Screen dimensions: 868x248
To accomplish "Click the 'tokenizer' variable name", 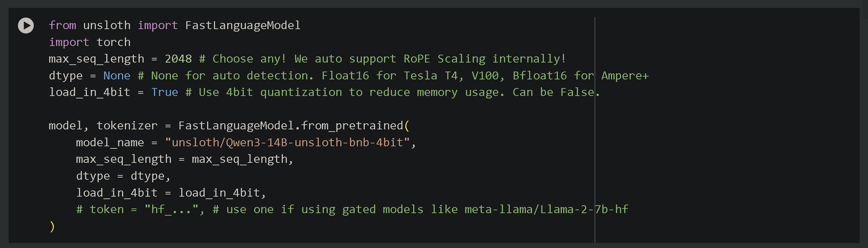I will pyautogui.click(x=127, y=126).
